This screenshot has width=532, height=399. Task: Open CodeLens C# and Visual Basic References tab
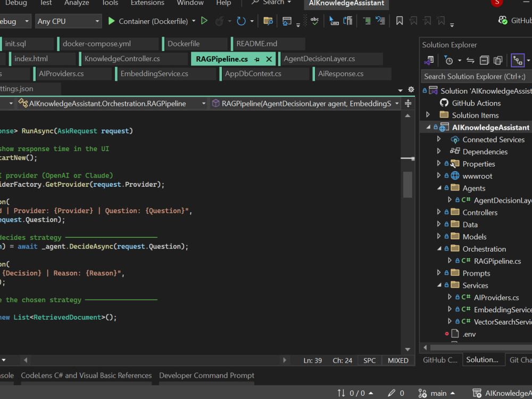pos(86,376)
